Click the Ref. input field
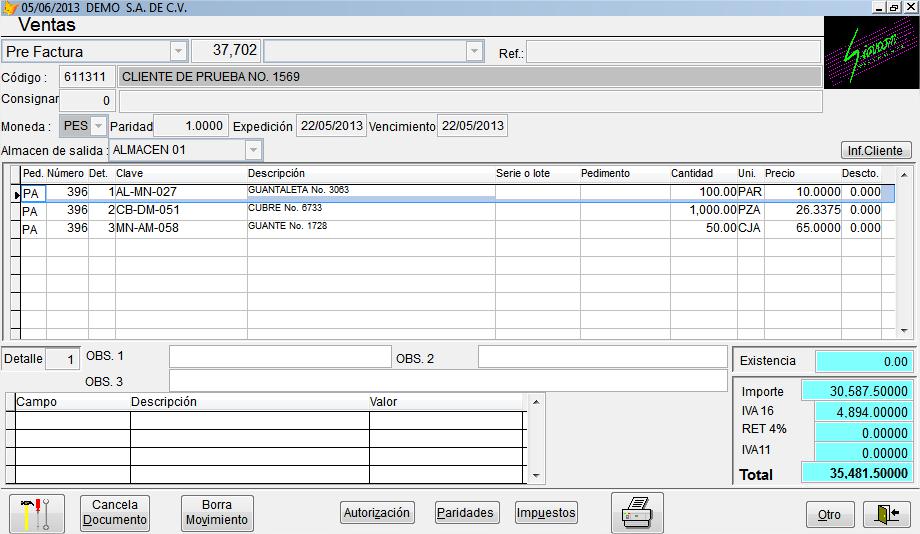This screenshot has height=534, width=920. click(x=674, y=52)
